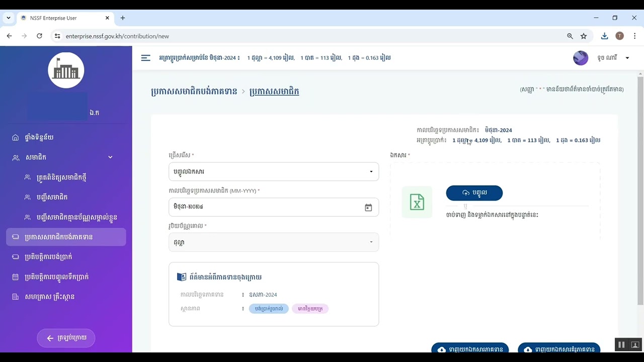The width and height of the screenshot is (644, 362).
Task: Click the June-2024 declaration date text
Action: (x=499, y=130)
